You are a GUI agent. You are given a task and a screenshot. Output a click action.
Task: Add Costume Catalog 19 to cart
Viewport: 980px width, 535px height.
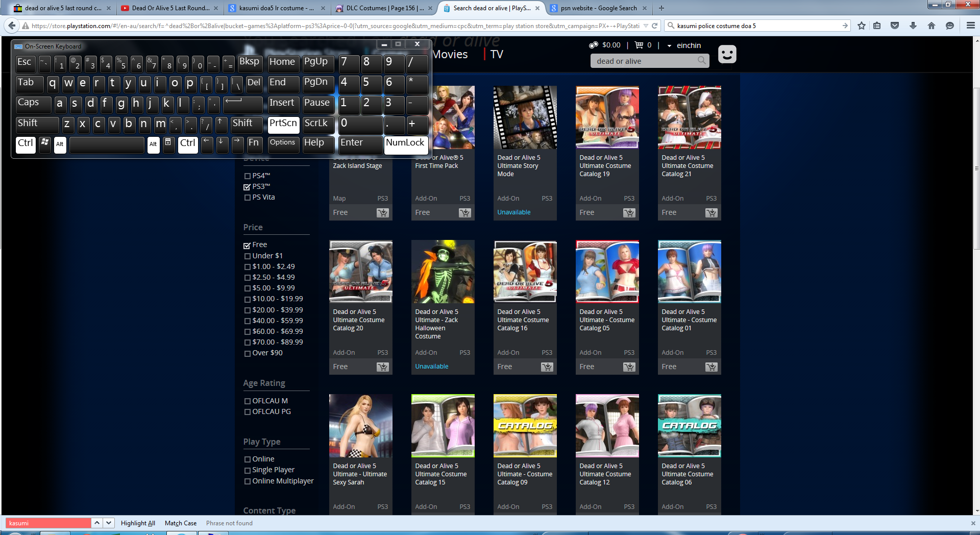[629, 212]
